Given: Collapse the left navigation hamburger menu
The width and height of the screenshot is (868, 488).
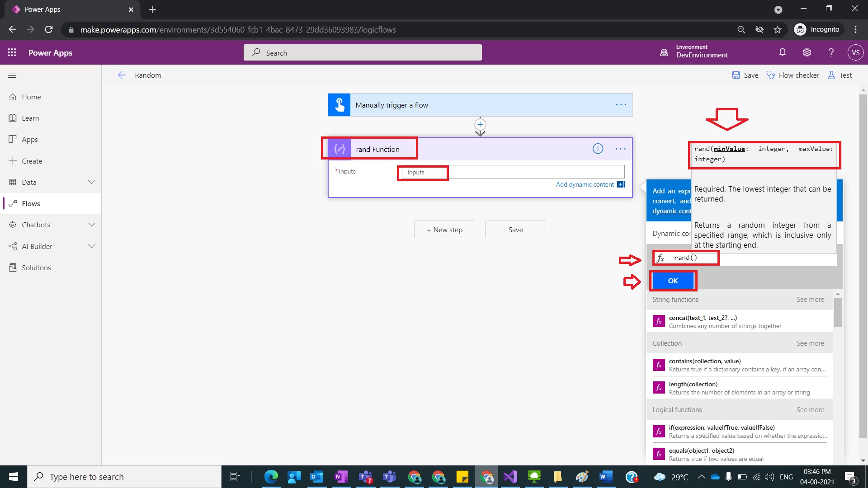Looking at the screenshot, I should click(x=12, y=75).
